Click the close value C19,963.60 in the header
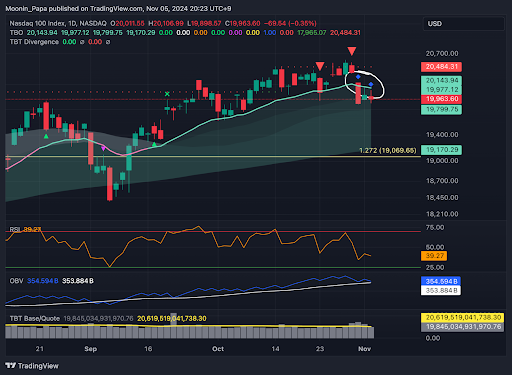 point(242,23)
